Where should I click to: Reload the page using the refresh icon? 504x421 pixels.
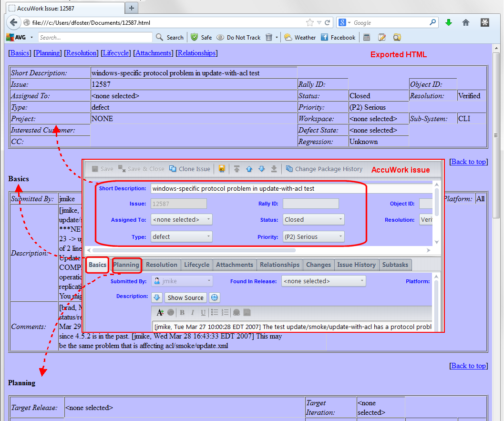pos(328,22)
